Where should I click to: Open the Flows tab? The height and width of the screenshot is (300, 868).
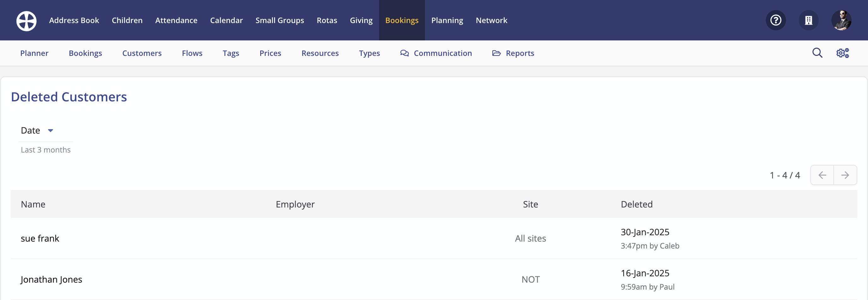[192, 53]
